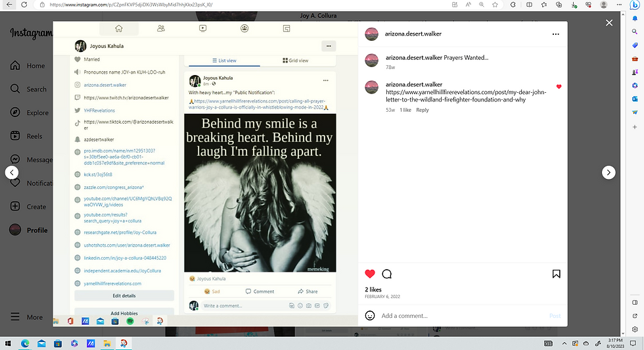
Task: View site information lock icon
Action: [x=42, y=5]
